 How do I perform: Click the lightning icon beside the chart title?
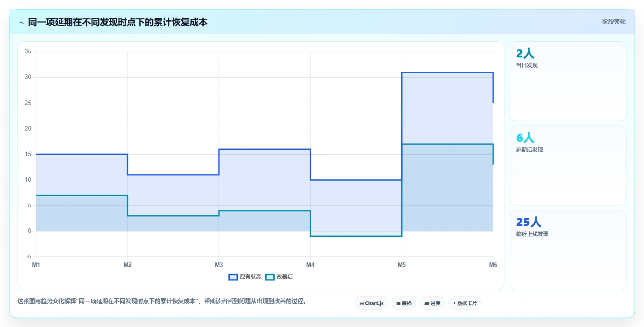[21, 22]
